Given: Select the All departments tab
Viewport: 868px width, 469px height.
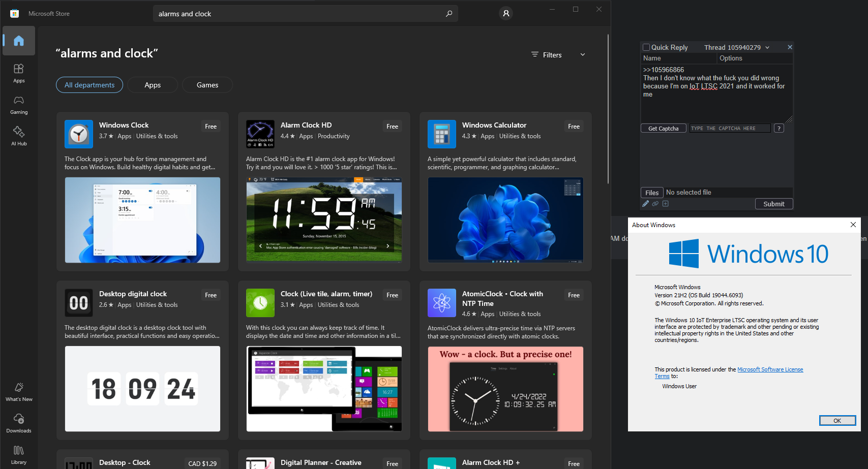Looking at the screenshot, I should tap(89, 85).
